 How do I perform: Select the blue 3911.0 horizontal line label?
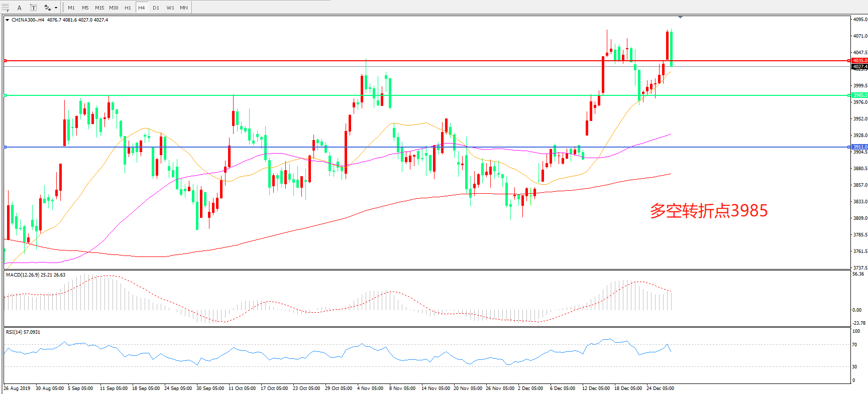[859, 147]
